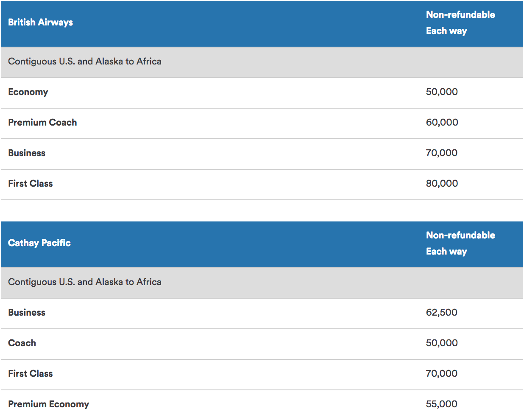Viewport: 524px width, 420px height.
Task: Click the Premium Coach row label
Action: click(x=42, y=123)
